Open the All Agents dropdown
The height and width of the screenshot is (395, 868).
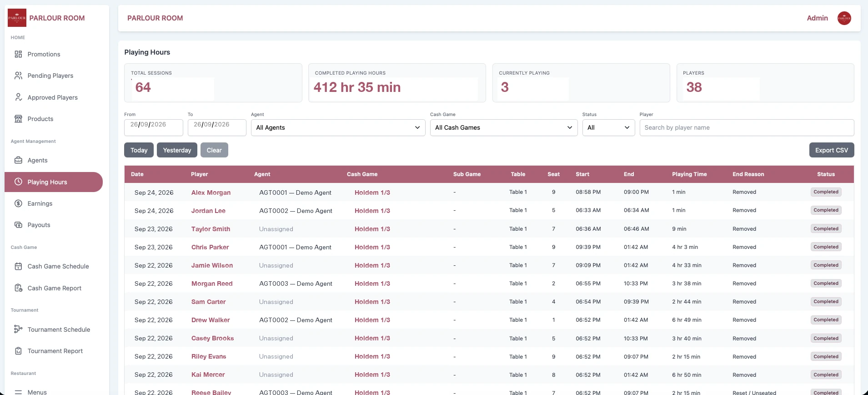coord(338,127)
